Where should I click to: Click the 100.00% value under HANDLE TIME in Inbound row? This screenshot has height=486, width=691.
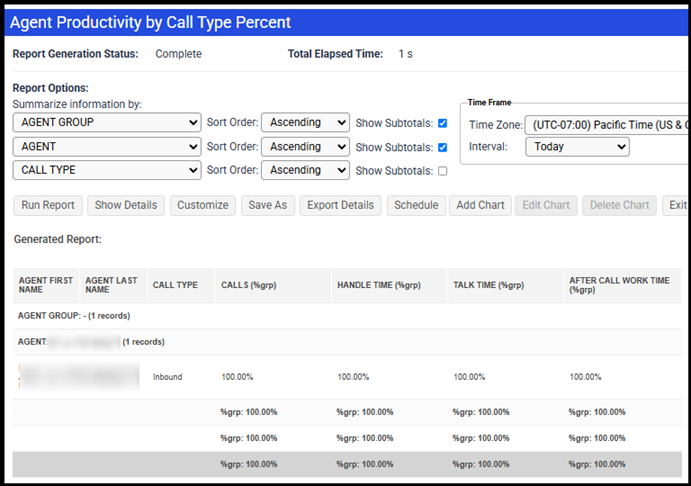(353, 377)
